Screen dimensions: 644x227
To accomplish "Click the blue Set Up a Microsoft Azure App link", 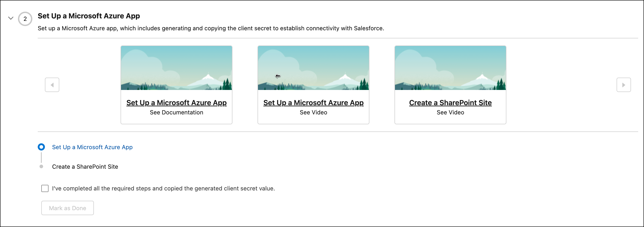I will (92, 147).
